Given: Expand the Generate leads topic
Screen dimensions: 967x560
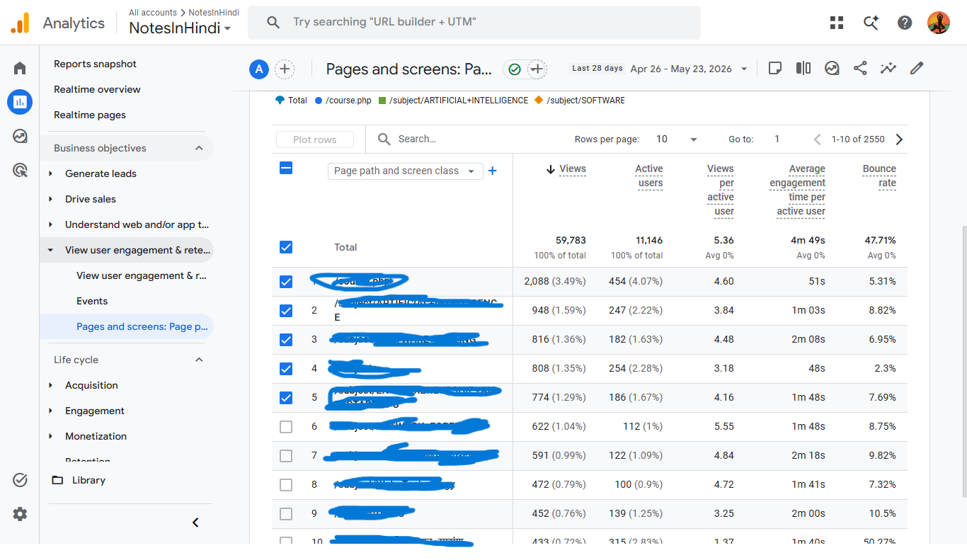Looking at the screenshot, I should click(x=50, y=173).
